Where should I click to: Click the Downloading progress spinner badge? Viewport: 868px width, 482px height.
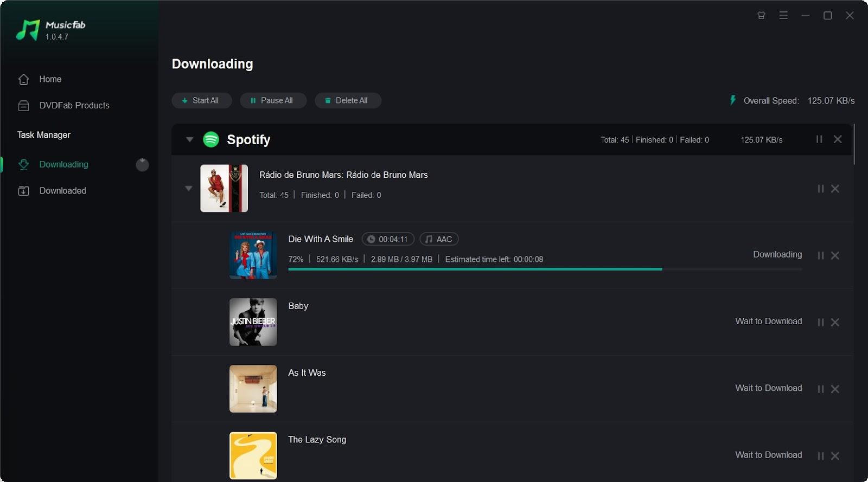point(142,165)
